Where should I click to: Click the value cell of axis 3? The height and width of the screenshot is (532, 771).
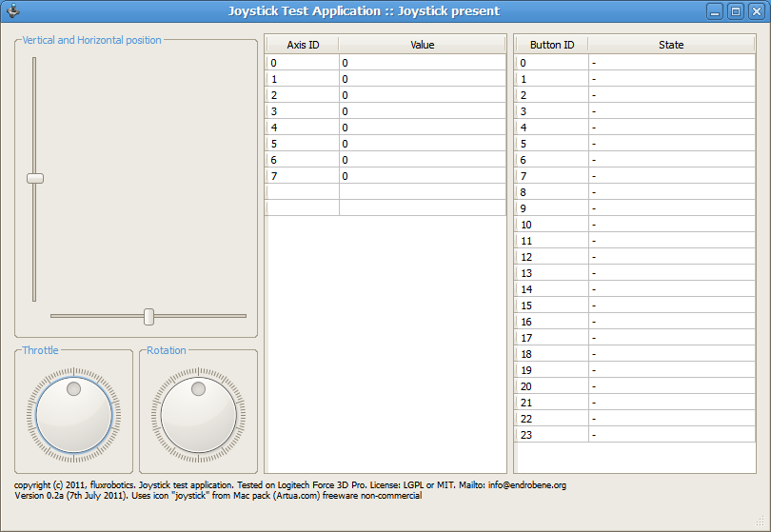(x=423, y=111)
